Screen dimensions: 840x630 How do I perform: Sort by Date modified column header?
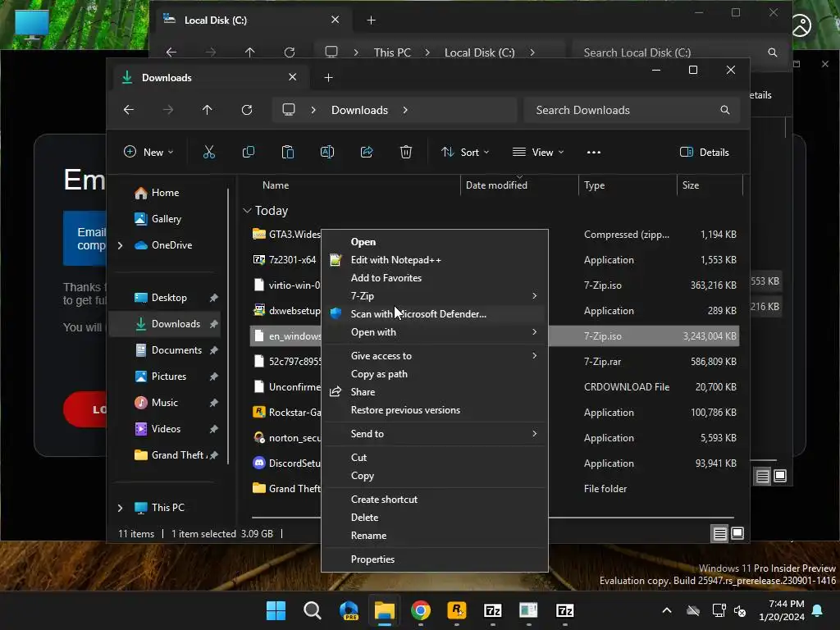tap(518, 185)
